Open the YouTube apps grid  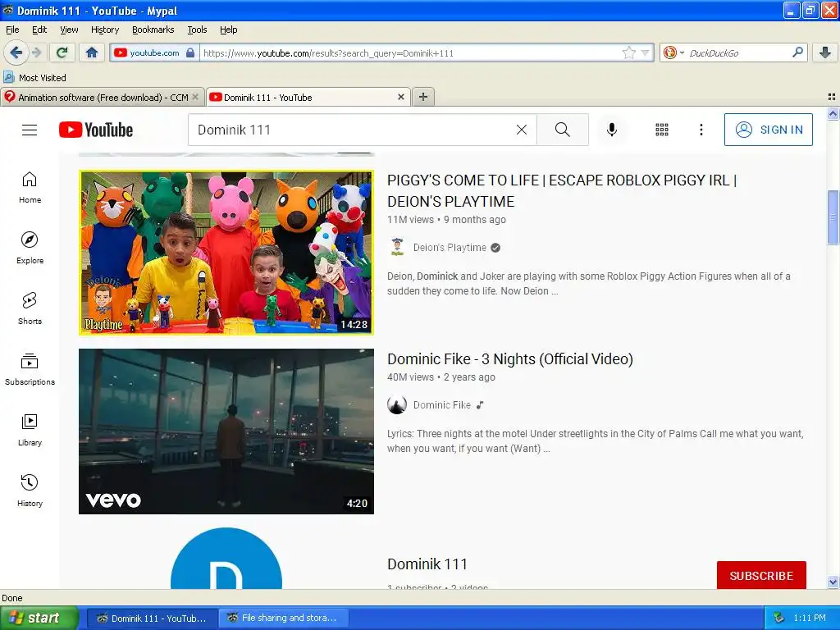click(x=662, y=130)
